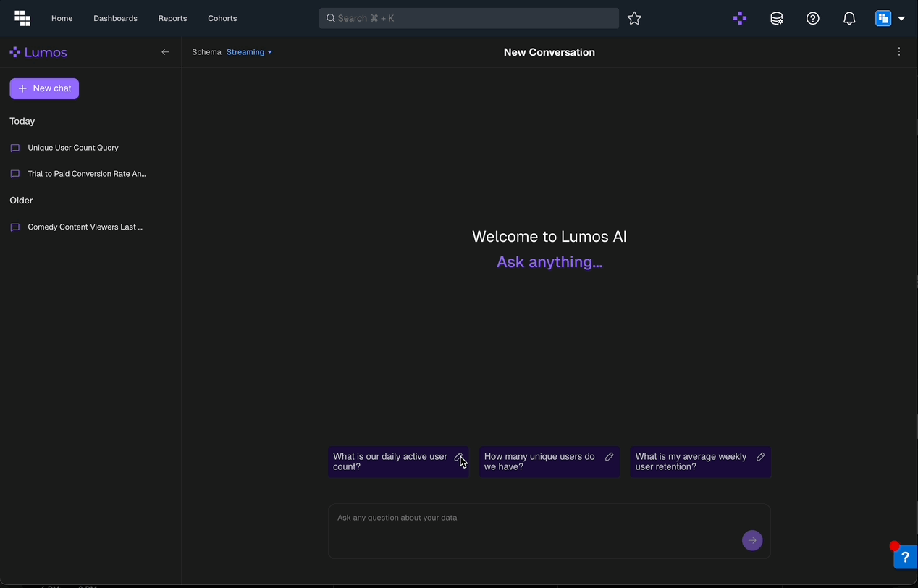
Task: Open Trial to Paid Conversion Rate chat
Action: [x=87, y=174]
